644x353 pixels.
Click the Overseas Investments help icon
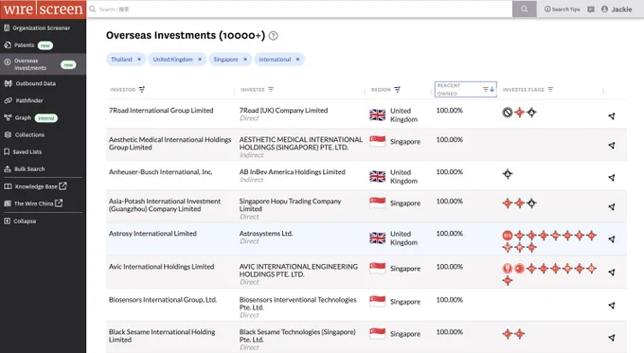tap(273, 36)
